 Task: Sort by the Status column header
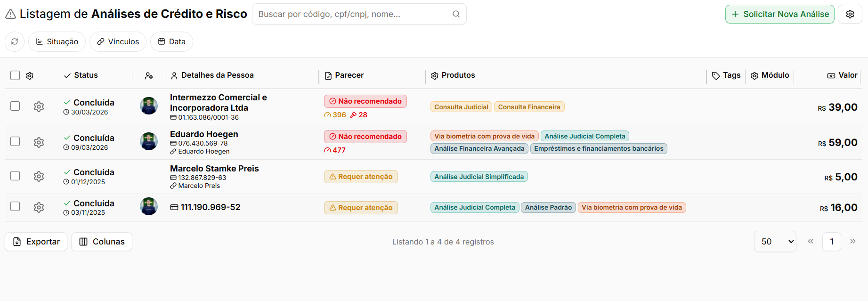point(81,75)
